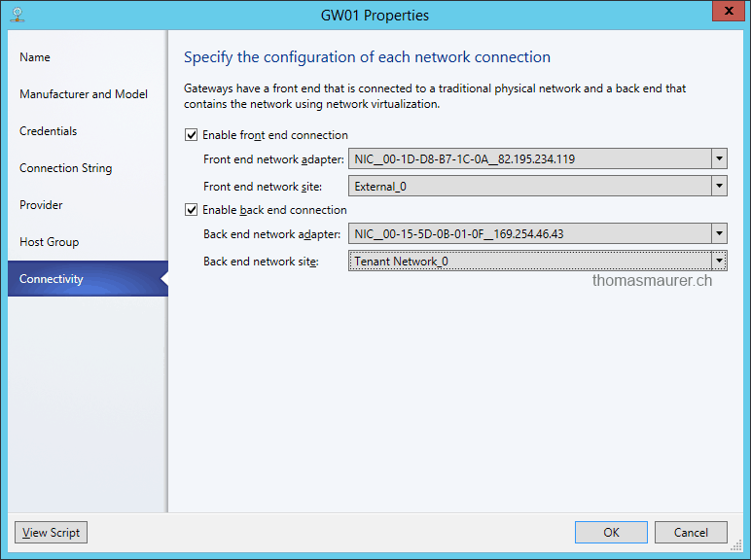
Task: Open the Provider page
Action: coord(41,205)
